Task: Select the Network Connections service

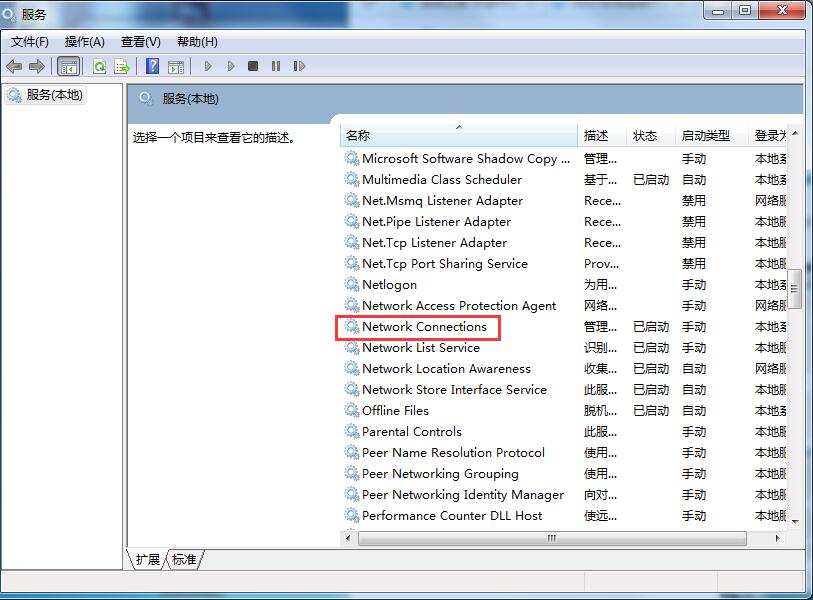Action: click(x=425, y=326)
